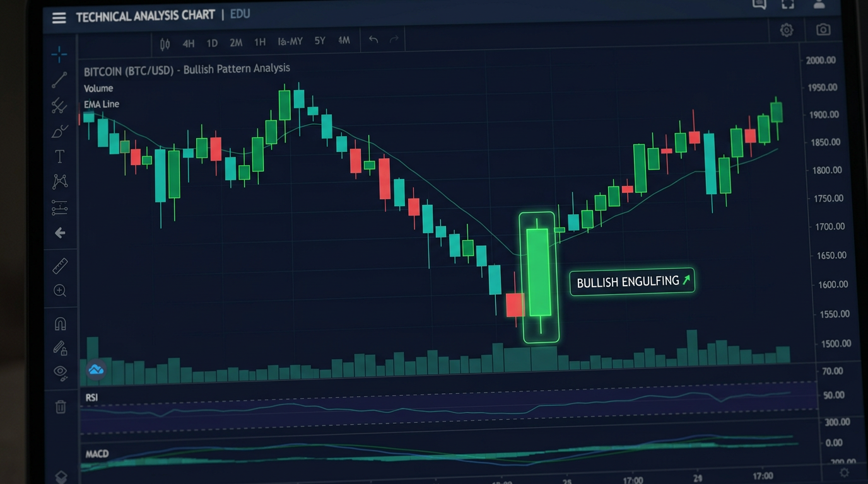
Task: Click the 2000.00 price axis label
Action: click(821, 60)
